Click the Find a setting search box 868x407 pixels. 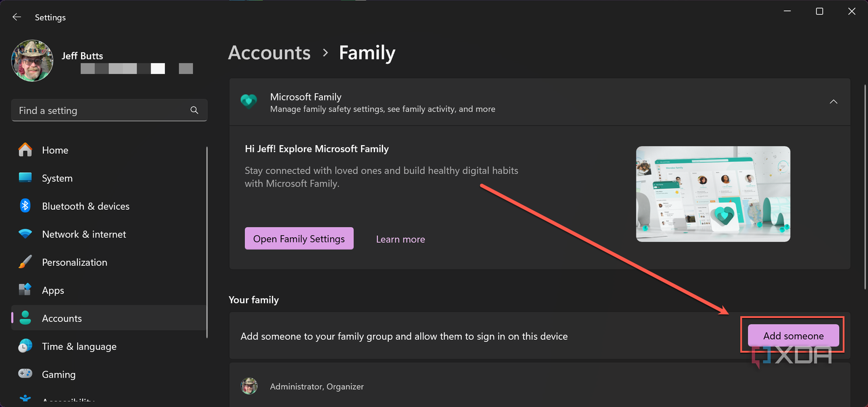109,110
